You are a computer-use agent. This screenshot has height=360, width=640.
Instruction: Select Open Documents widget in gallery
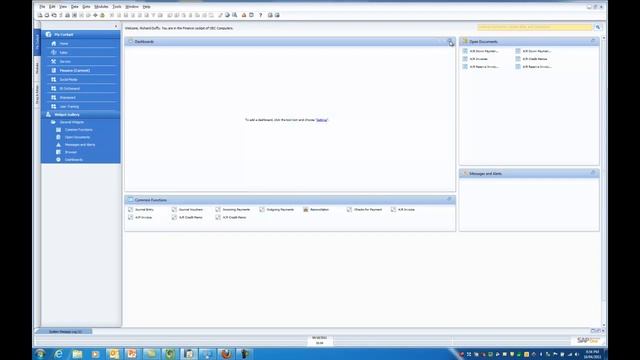77,137
